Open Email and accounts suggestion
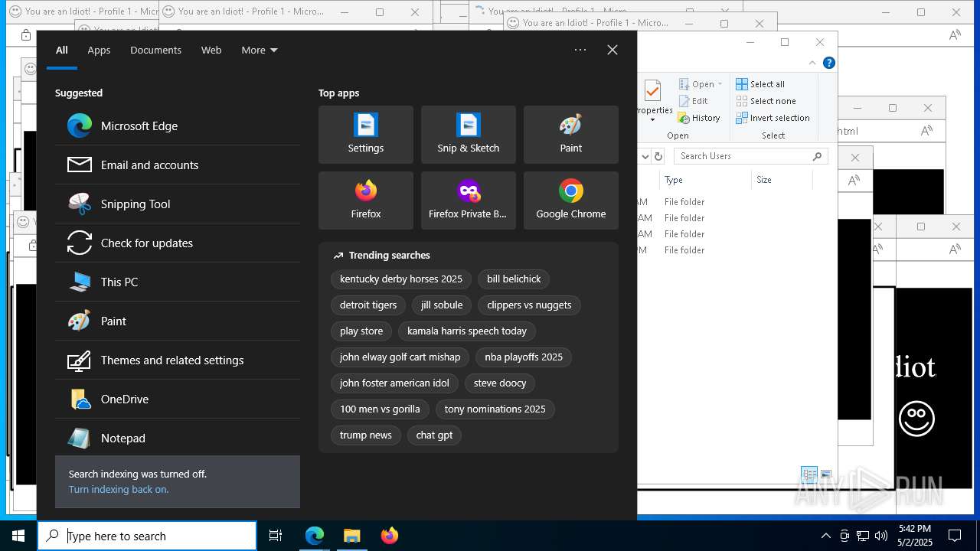Image resolution: width=980 pixels, height=551 pixels. [x=178, y=165]
